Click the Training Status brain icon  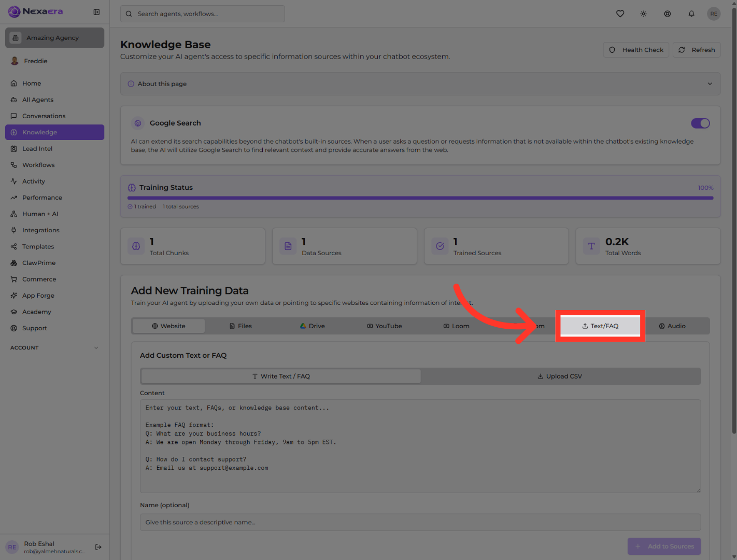pyautogui.click(x=132, y=188)
